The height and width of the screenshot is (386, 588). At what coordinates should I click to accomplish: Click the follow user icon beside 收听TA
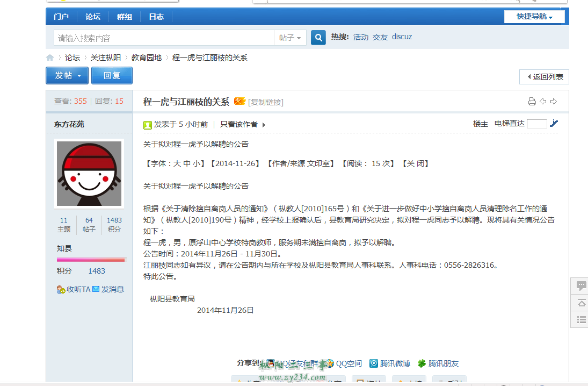pyautogui.click(x=61, y=289)
